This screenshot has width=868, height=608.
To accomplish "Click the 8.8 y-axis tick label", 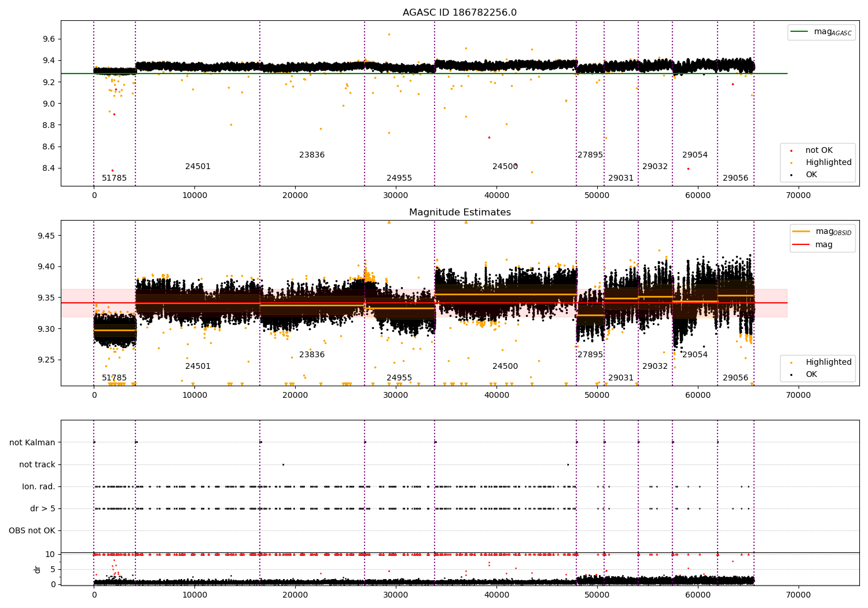I will (49, 125).
